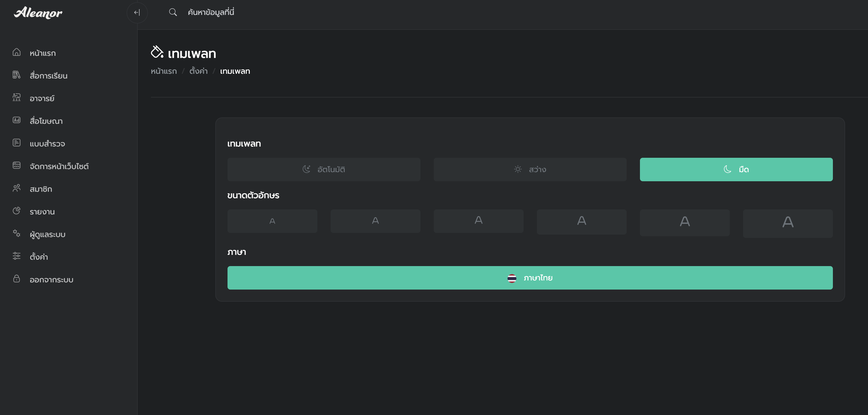Click the members icon beside สมาชิก
The width and height of the screenshot is (868, 415).
pyautogui.click(x=17, y=188)
